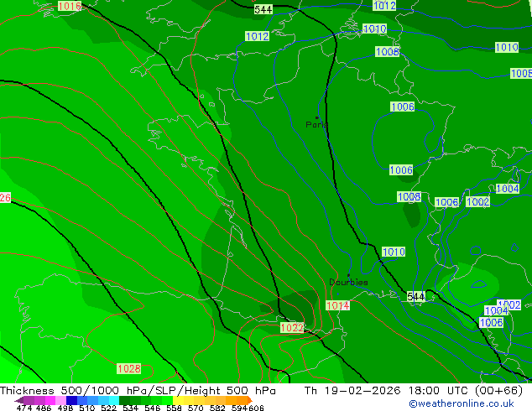
Task: Click the red 1016 pressure label
Action: (x=70, y=6)
